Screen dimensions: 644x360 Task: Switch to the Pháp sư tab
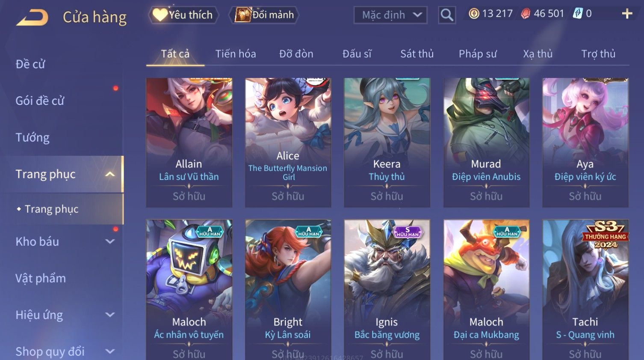click(478, 54)
